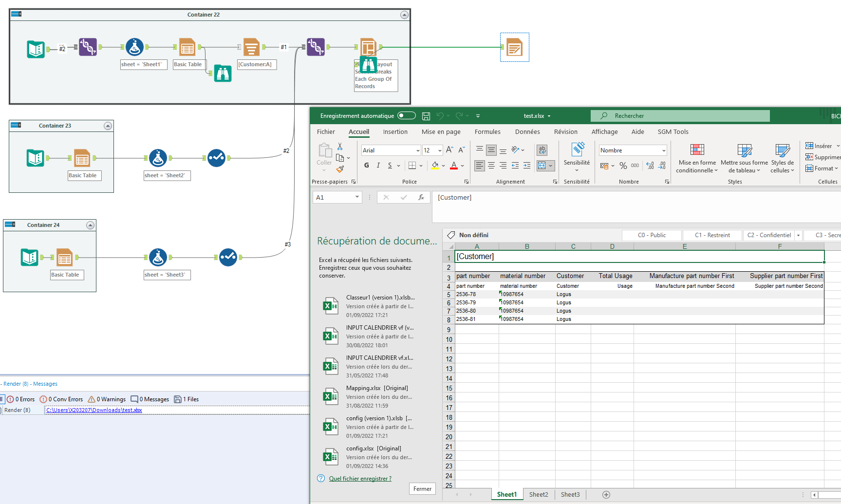Open the Name Box dropdown arrow
Viewport: 841px width, 504px height.
click(357, 197)
